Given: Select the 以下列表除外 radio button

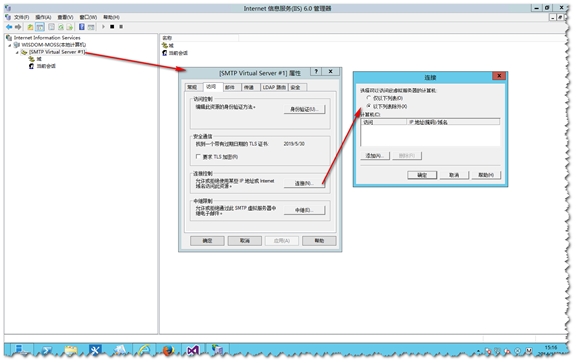Looking at the screenshot, I should click(x=369, y=106).
